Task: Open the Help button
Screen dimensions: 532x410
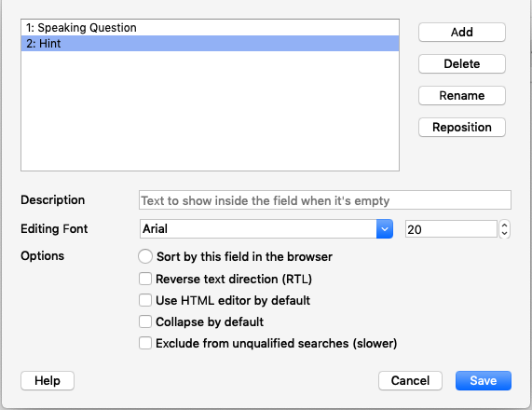Action: click(48, 380)
